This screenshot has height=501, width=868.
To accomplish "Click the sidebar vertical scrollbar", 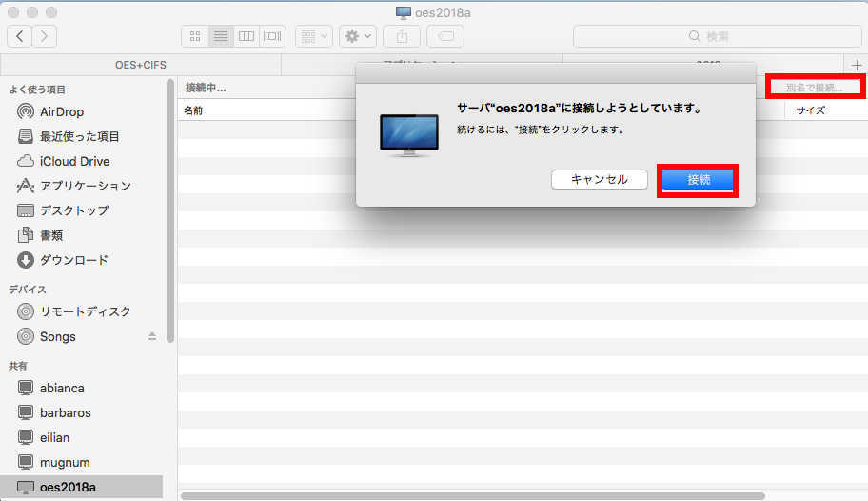I will coord(170,210).
